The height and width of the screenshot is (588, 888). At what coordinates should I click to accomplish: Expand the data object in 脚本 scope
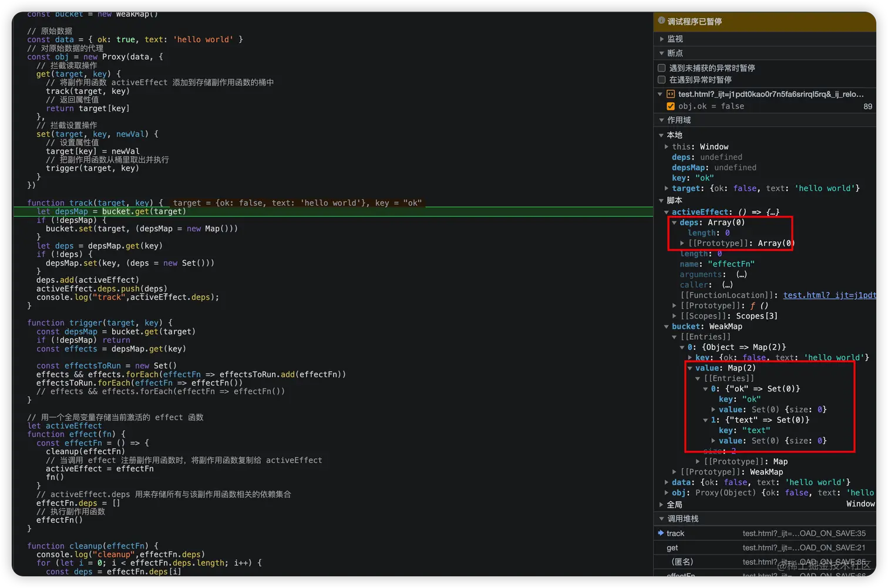point(667,482)
